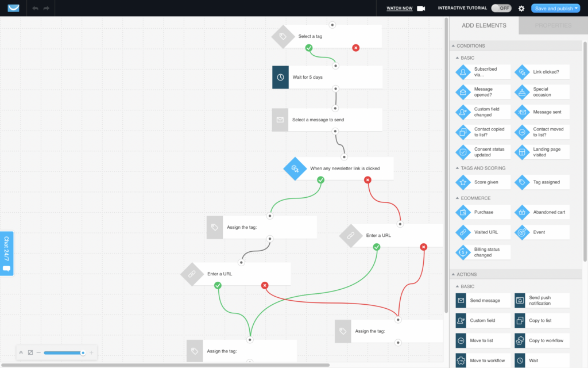
Task: Select Contact moved to list? condition
Action: tap(542, 132)
